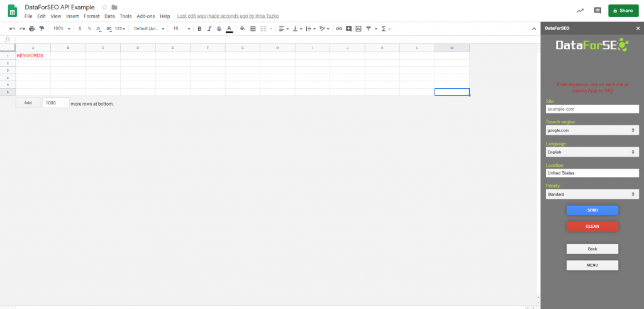Focus the Site input field
Screen dimensions: 644x309
tap(592, 110)
